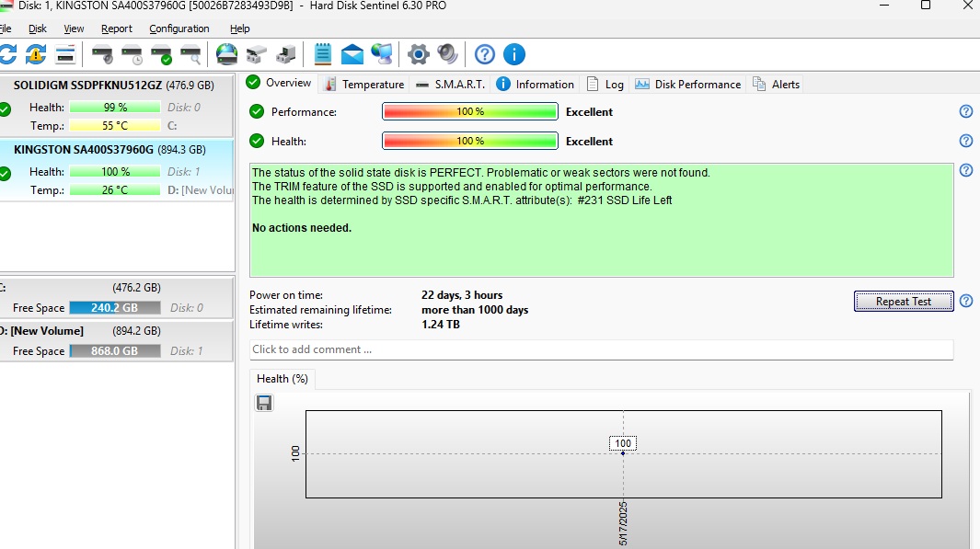
Task: Click the 'more than 1000 days' value
Action: pyautogui.click(x=475, y=310)
